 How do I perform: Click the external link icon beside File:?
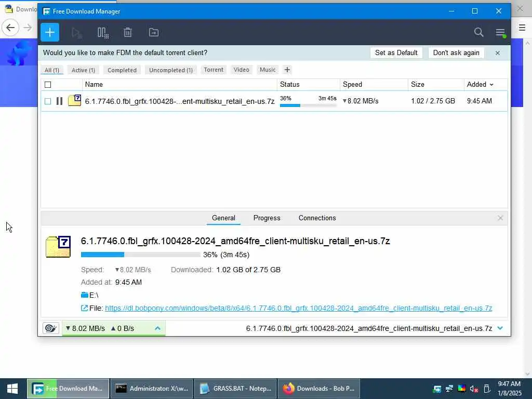[84, 308]
